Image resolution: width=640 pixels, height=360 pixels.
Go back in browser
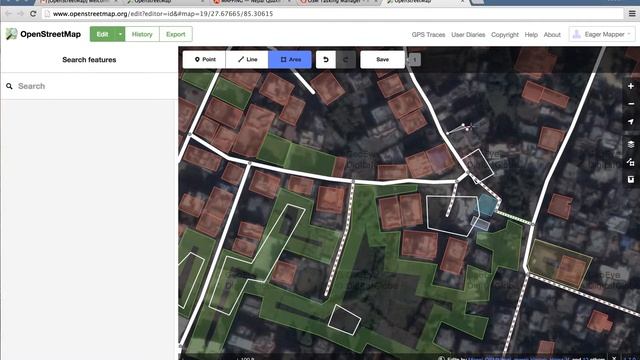(8, 13)
